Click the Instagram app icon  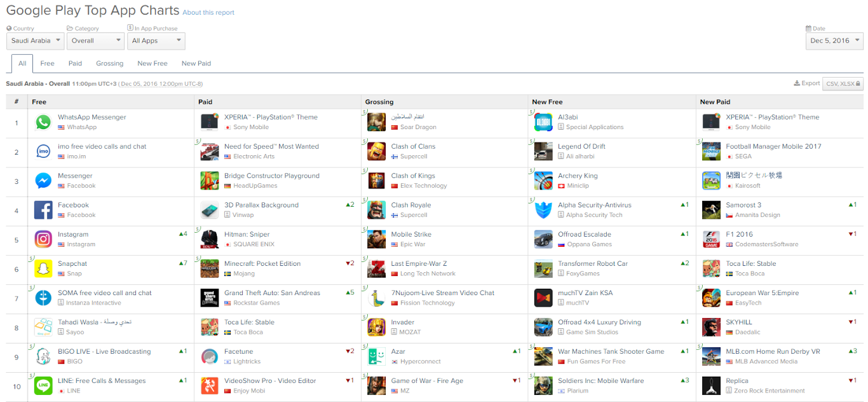point(43,239)
